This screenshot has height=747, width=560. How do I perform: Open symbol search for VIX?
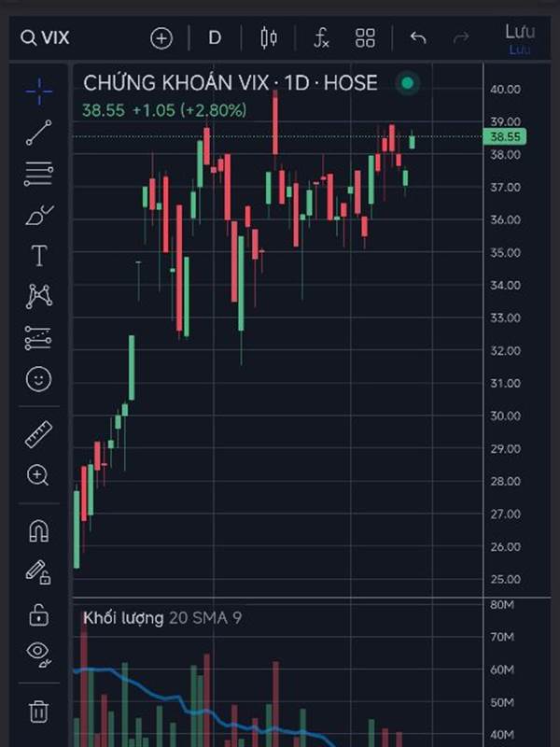[45, 37]
